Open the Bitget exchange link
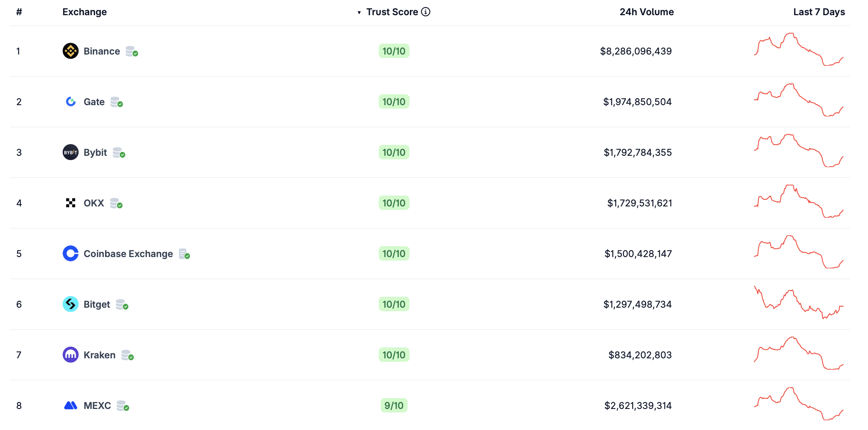 pyautogui.click(x=97, y=304)
